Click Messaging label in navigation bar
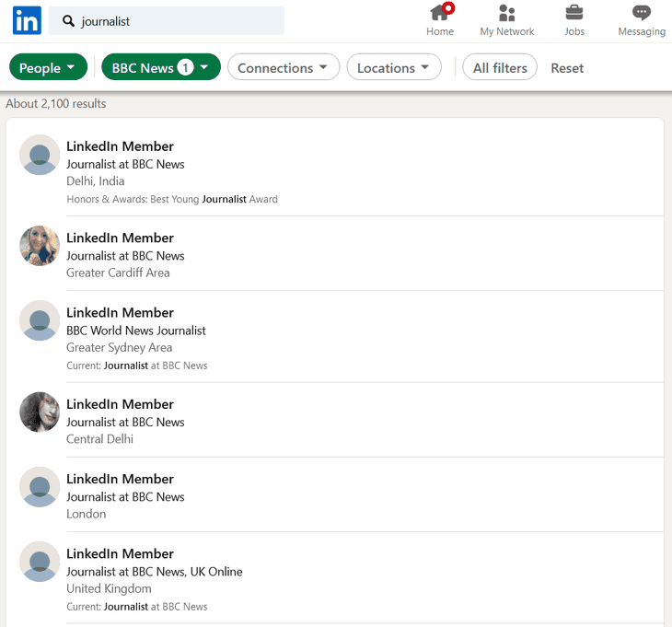672x627 pixels. 642,31
